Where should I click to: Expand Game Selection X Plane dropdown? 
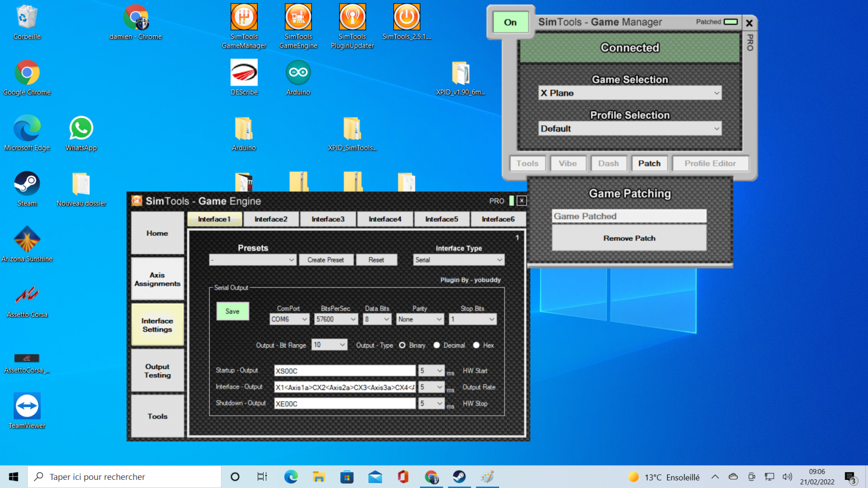(x=630, y=93)
